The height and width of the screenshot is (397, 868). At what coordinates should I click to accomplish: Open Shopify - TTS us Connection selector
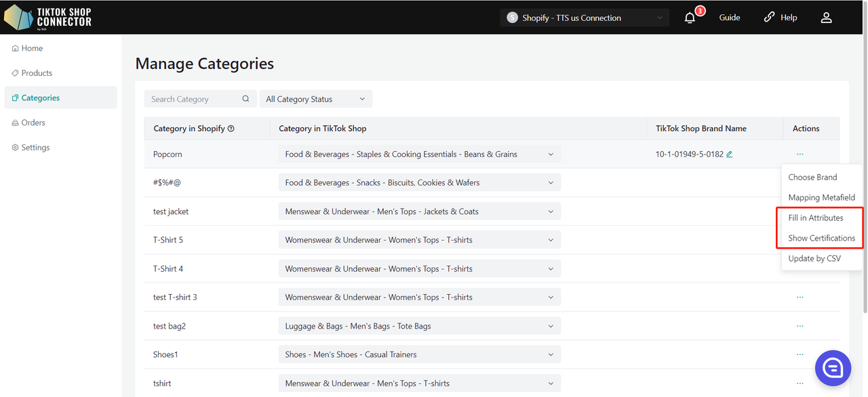[584, 18]
